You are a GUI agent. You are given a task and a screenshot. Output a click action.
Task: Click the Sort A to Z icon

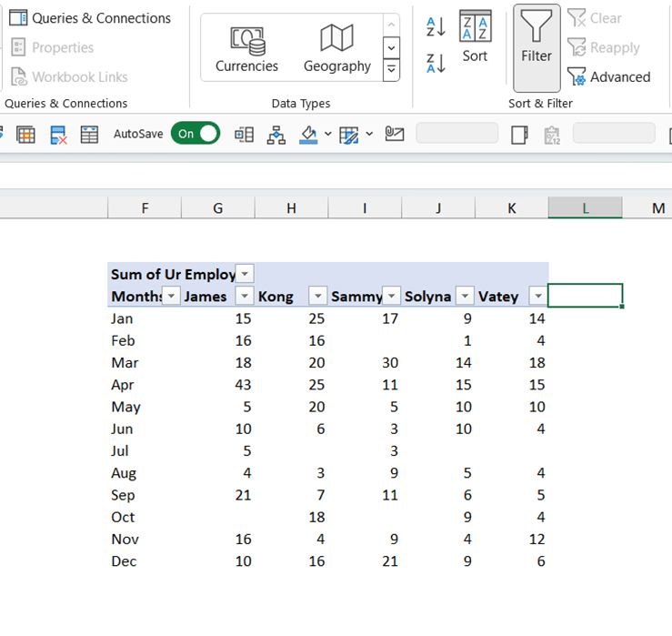pos(436,26)
